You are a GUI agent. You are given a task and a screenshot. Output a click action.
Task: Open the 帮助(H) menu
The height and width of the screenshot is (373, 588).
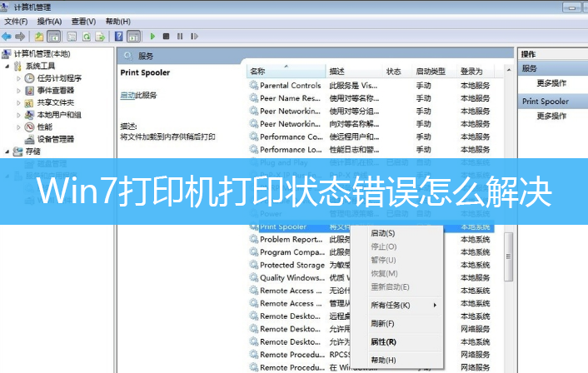click(x=117, y=22)
